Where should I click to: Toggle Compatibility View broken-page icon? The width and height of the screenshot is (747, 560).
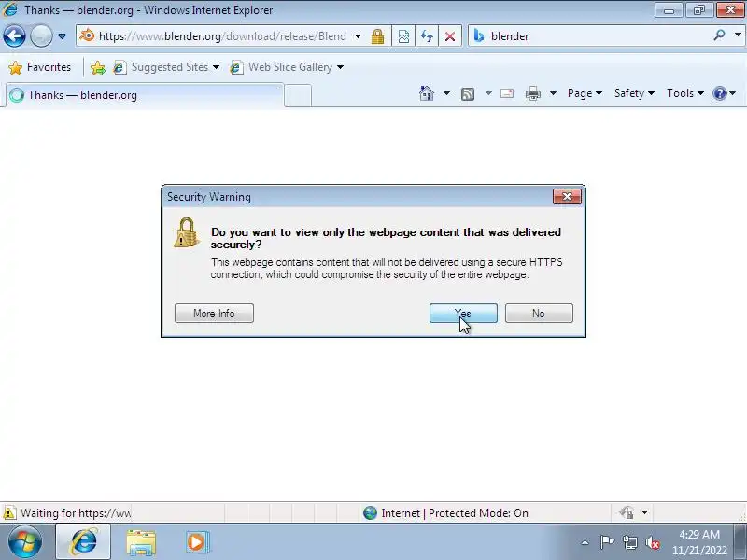pos(403,36)
